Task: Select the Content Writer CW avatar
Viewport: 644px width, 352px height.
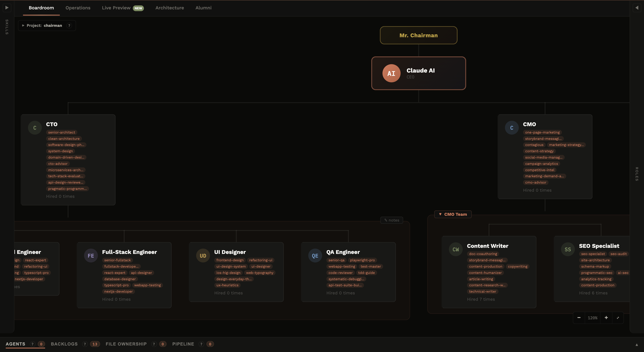Action: coord(456,249)
